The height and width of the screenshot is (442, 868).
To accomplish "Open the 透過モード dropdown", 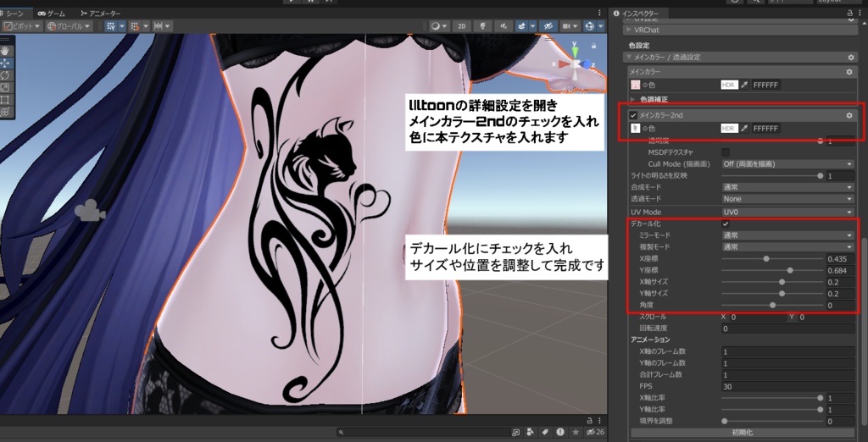I will (x=787, y=199).
